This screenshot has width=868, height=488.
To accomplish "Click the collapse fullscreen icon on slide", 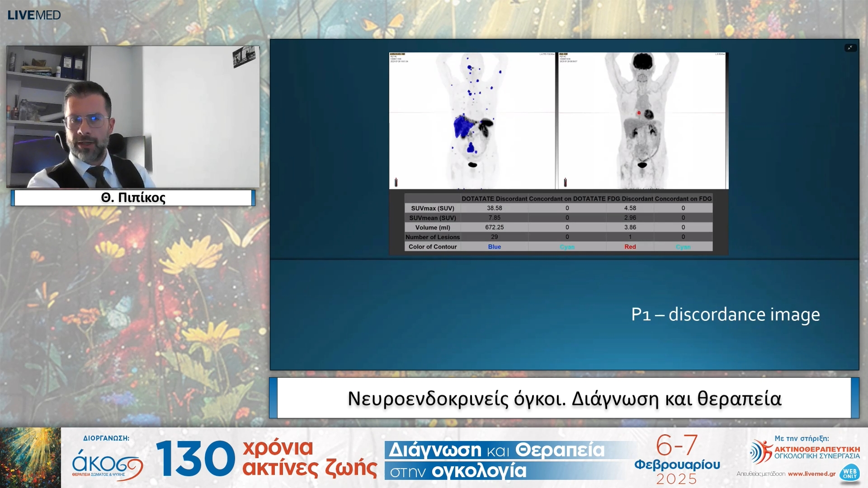I will (x=850, y=48).
